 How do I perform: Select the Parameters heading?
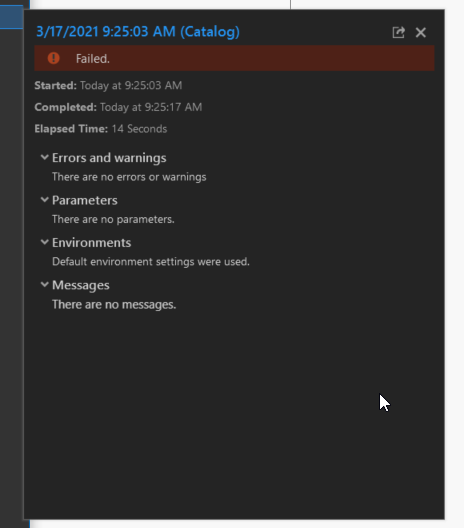85,200
